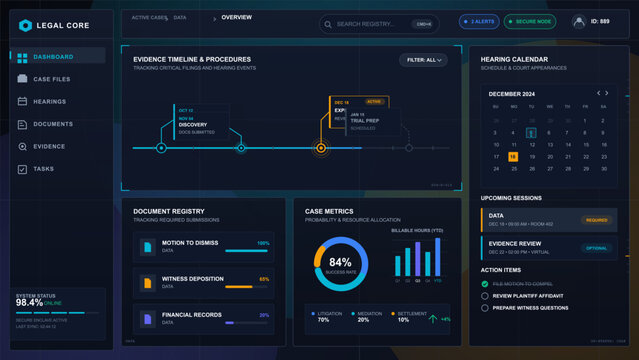Click the green upward trend arrow

(x=433, y=319)
